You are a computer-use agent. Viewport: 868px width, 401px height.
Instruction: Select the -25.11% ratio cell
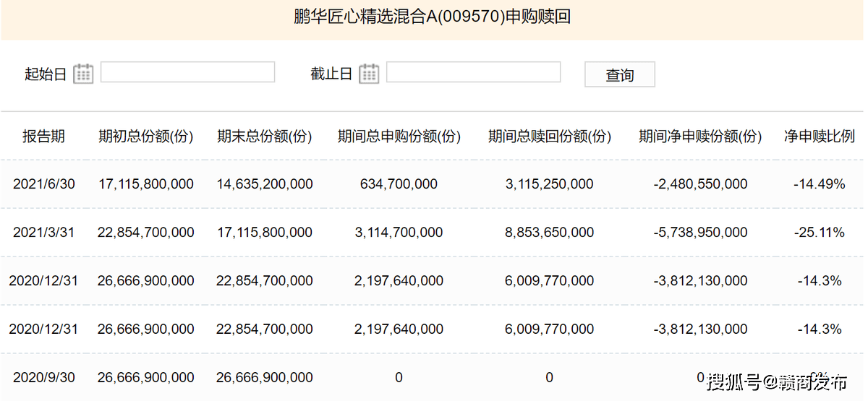pyautogui.click(x=820, y=233)
